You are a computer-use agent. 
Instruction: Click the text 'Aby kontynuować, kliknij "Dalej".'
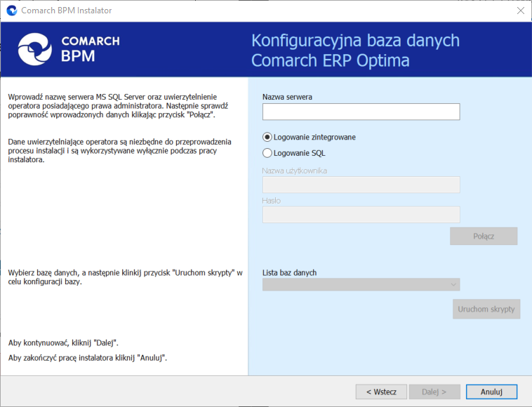[63, 343]
